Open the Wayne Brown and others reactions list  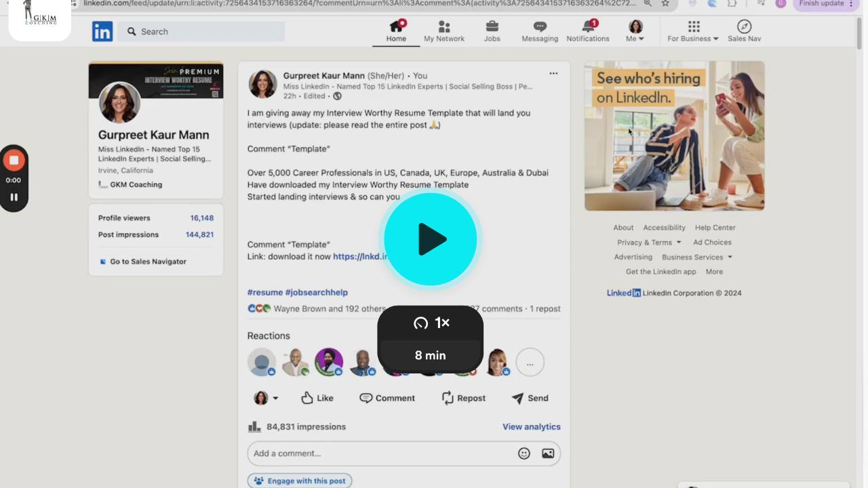(x=317, y=308)
